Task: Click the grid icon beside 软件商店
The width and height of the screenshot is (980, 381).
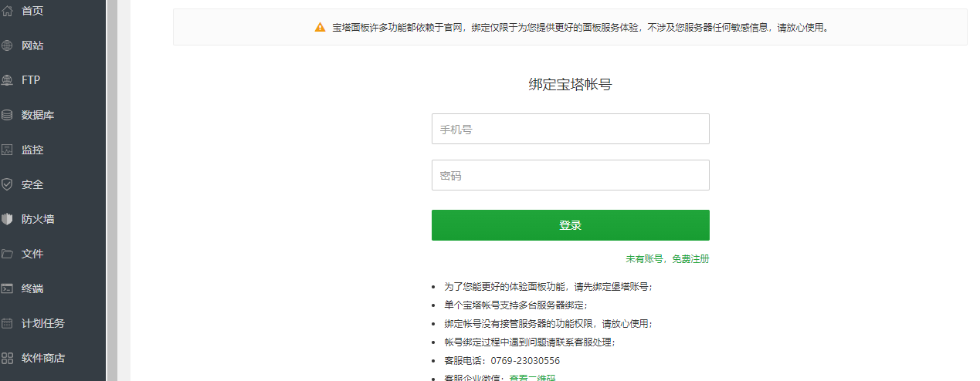Action: 7,358
